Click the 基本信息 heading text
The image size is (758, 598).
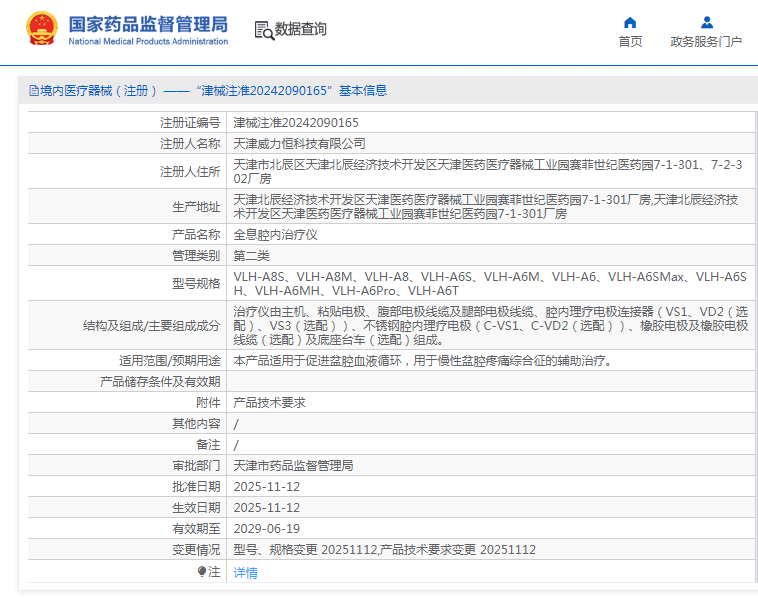click(x=363, y=90)
